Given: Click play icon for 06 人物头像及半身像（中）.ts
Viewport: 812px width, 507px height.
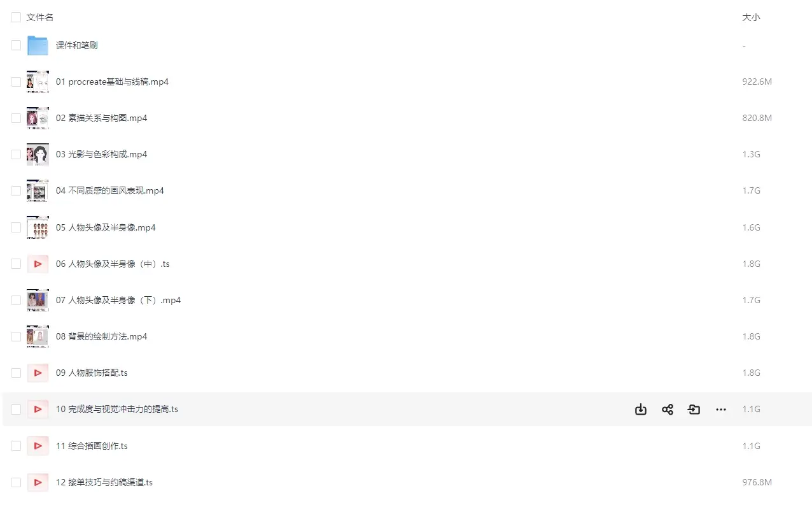Looking at the screenshot, I should (38, 264).
